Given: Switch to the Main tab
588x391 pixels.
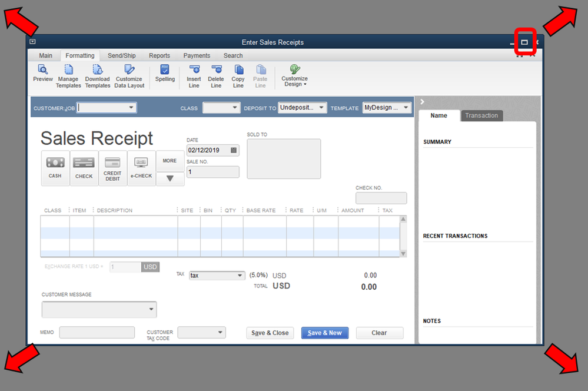Looking at the screenshot, I should (x=46, y=55).
